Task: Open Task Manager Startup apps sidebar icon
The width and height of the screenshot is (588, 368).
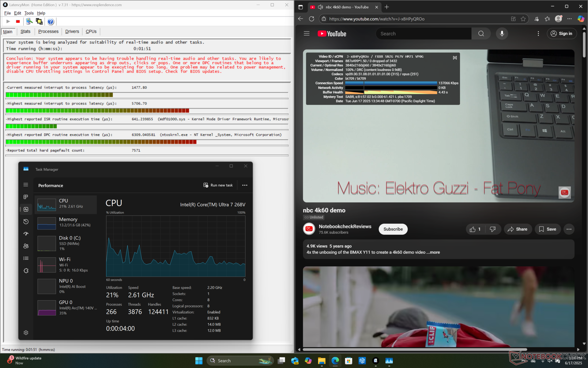Action: point(26,234)
